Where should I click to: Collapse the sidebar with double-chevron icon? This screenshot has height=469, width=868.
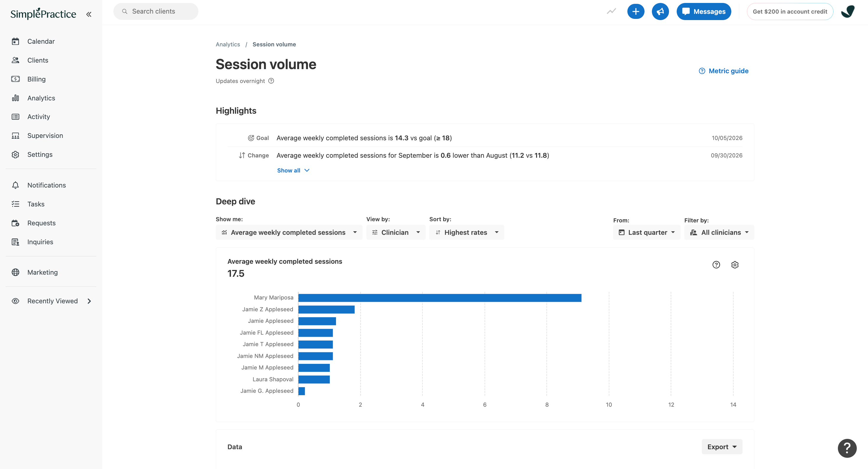point(89,14)
